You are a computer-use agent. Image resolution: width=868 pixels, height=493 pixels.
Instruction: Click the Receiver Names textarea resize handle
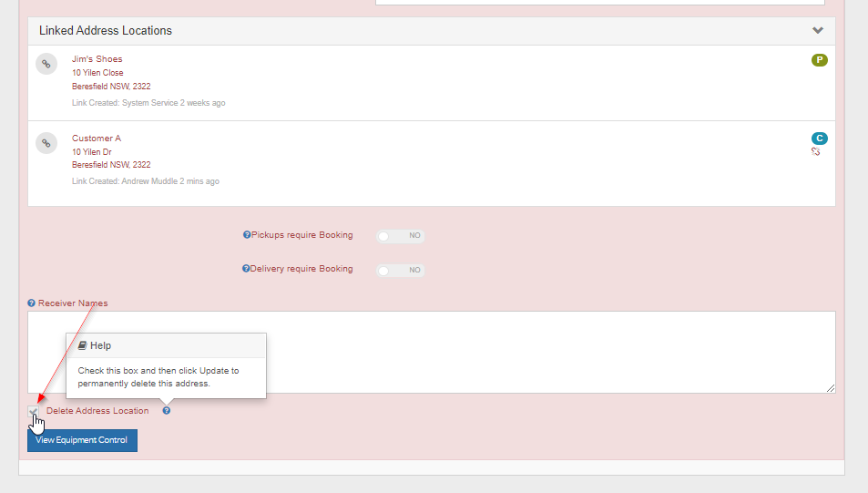831,389
